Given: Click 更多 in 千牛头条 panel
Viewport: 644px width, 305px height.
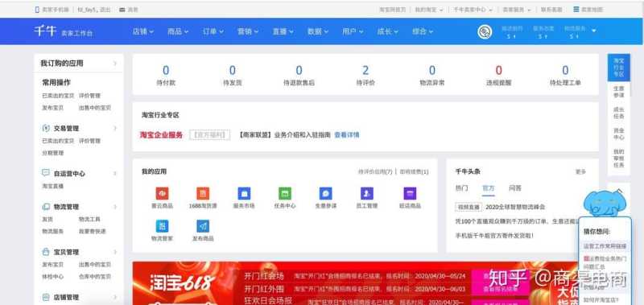Looking at the screenshot, I should point(580,172).
